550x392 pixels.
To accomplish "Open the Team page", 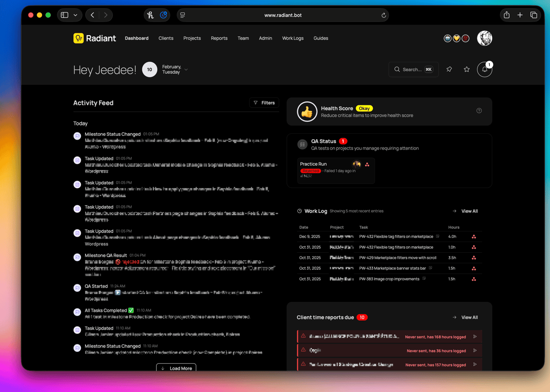I will coord(243,38).
